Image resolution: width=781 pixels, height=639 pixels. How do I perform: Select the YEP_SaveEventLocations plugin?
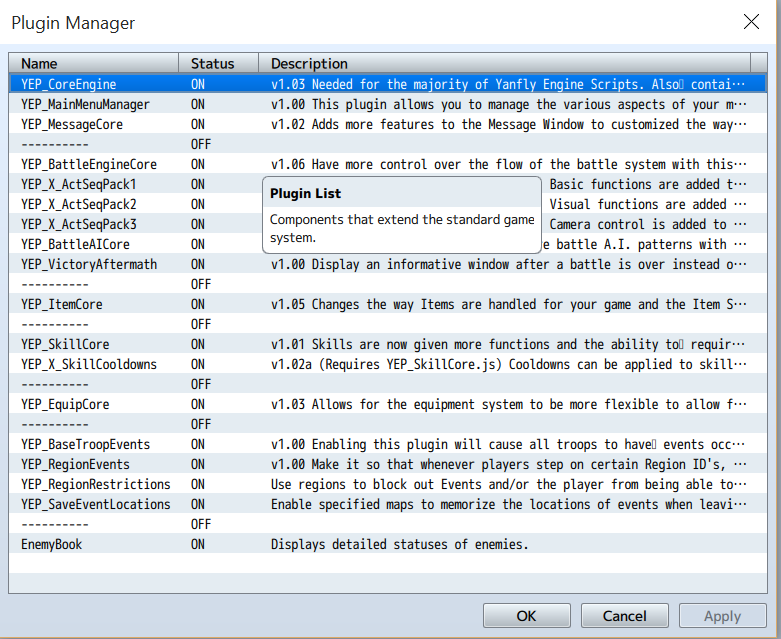click(95, 504)
